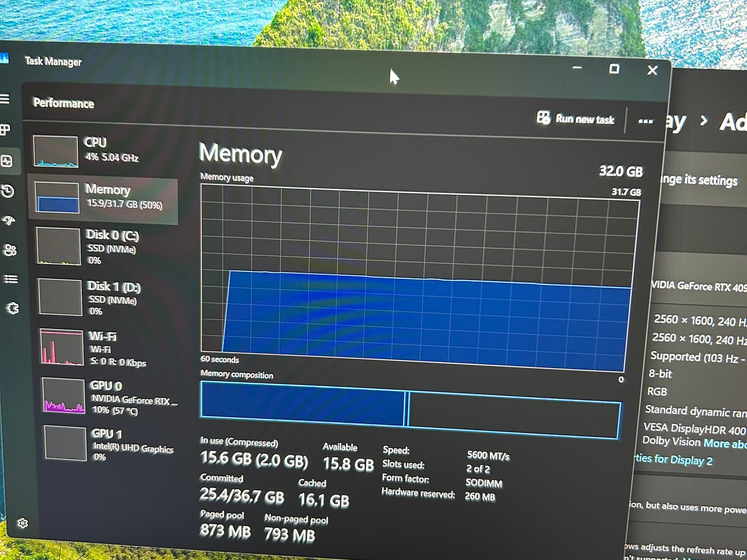The image size is (747, 560).
Task: Open the Services sidebar icon
Action: click(x=13, y=308)
